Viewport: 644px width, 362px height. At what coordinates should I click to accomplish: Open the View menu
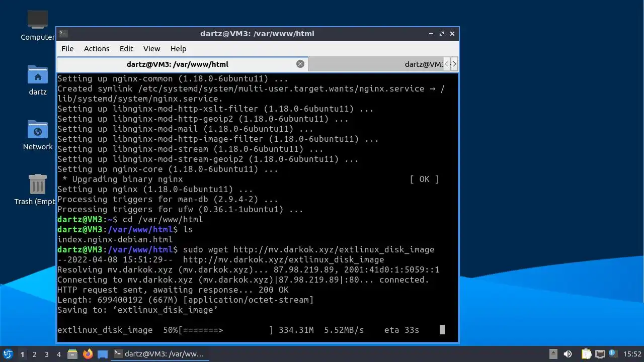pyautogui.click(x=151, y=49)
